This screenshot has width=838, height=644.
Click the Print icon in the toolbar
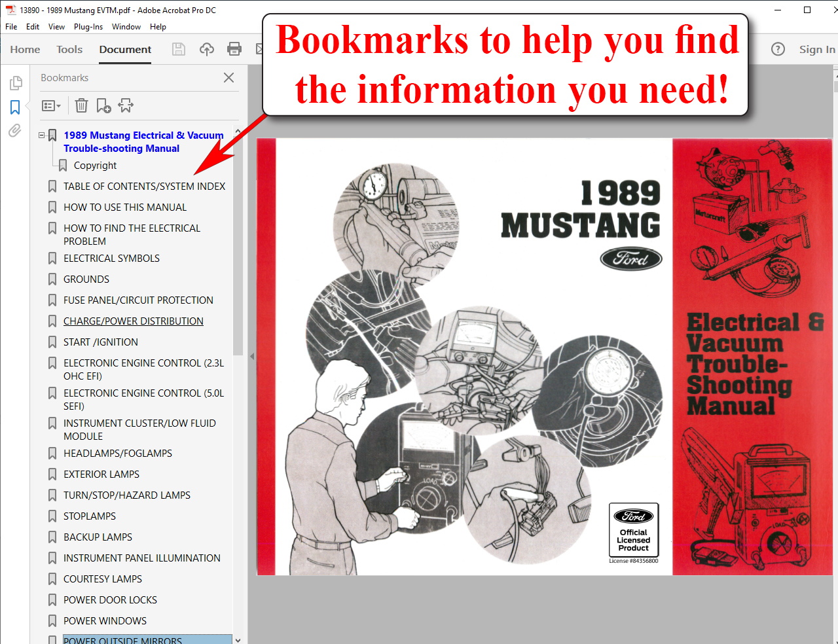coord(234,49)
